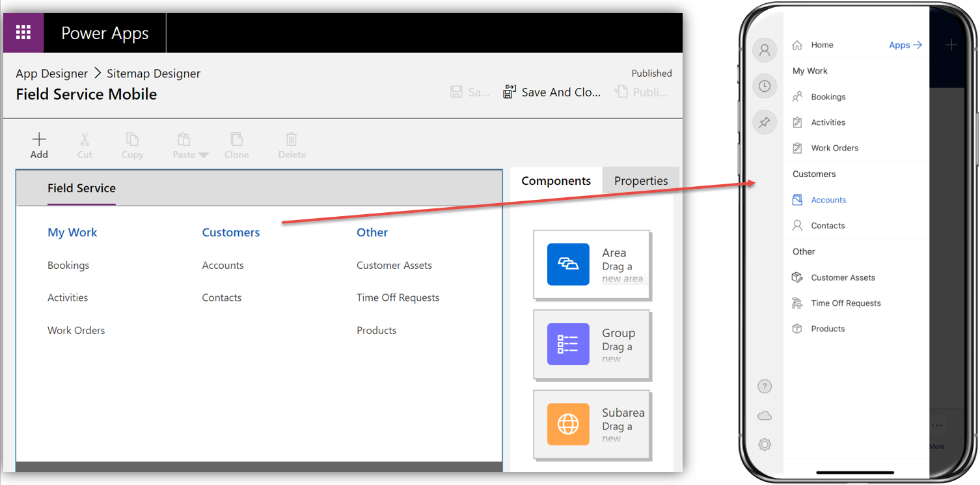Viewport: 980px width, 485px height.
Task: Tap the settings gear icon on phone
Action: pos(765,445)
